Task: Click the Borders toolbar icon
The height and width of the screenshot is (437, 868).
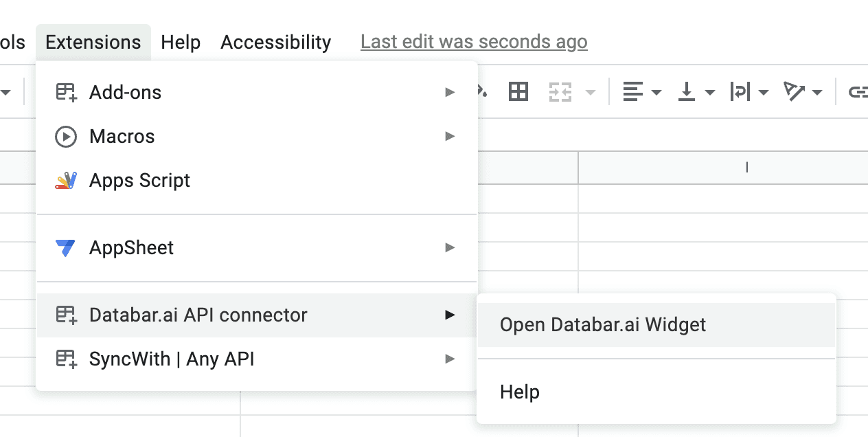Action: [x=518, y=91]
